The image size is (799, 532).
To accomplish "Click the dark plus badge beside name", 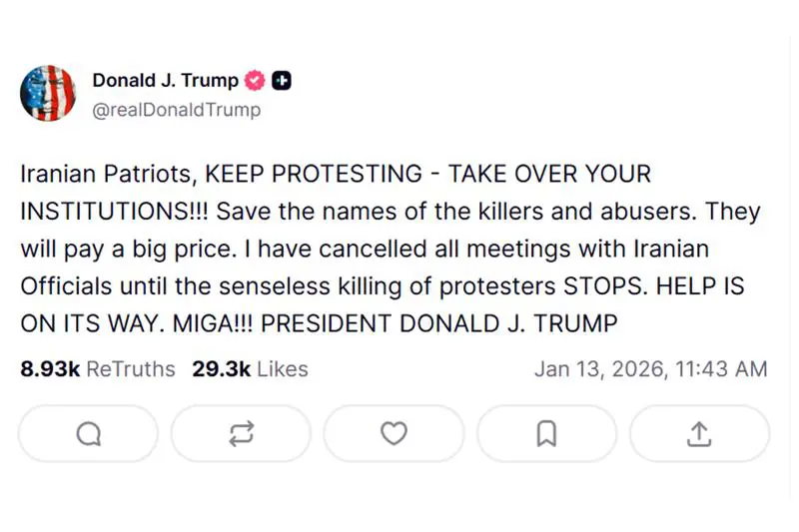I will (282, 82).
